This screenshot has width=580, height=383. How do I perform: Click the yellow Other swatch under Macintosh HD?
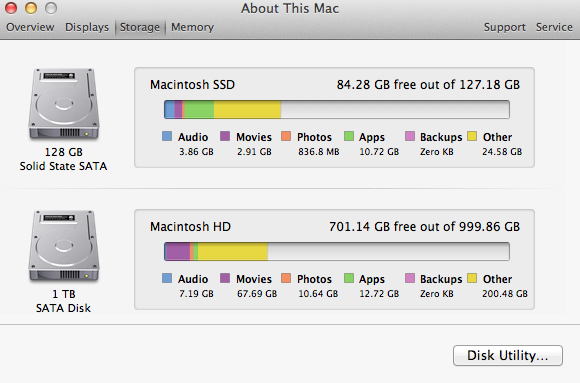[472, 278]
